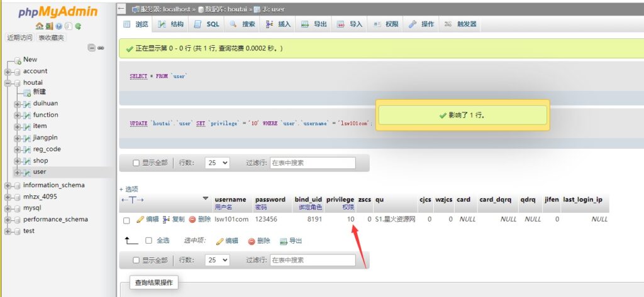Click the pencil edit icon in lsw101com row
Image resolution: width=644 pixels, height=297 pixels.
click(140, 220)
